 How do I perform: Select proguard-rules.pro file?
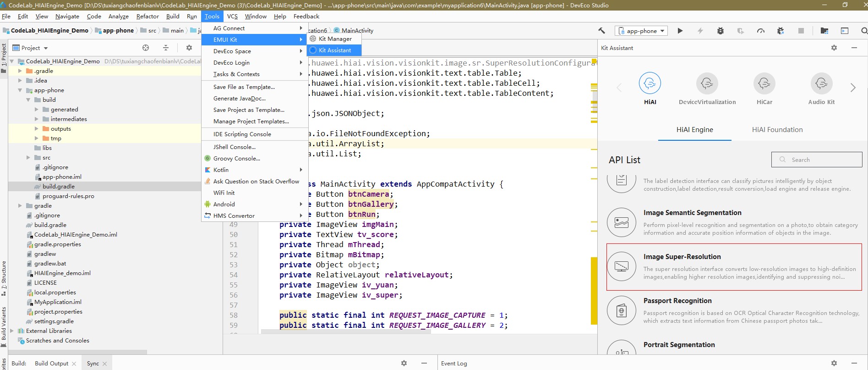pyautogui.click(x=68, y=196)
